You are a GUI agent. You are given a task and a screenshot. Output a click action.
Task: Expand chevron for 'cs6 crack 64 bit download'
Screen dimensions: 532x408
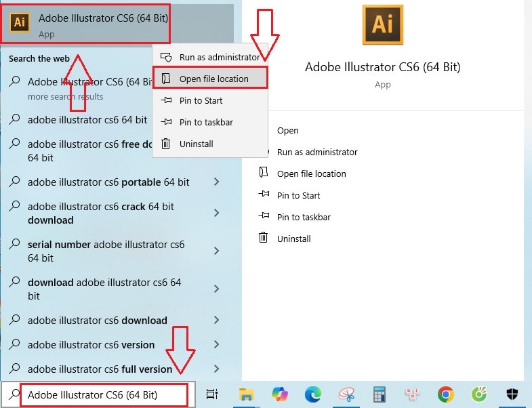216,213
